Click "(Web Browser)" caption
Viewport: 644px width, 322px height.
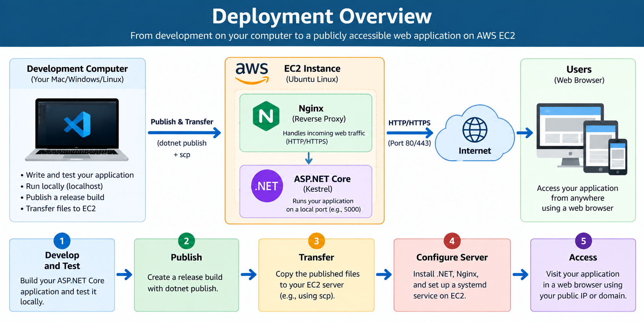[x=579, y=81]
